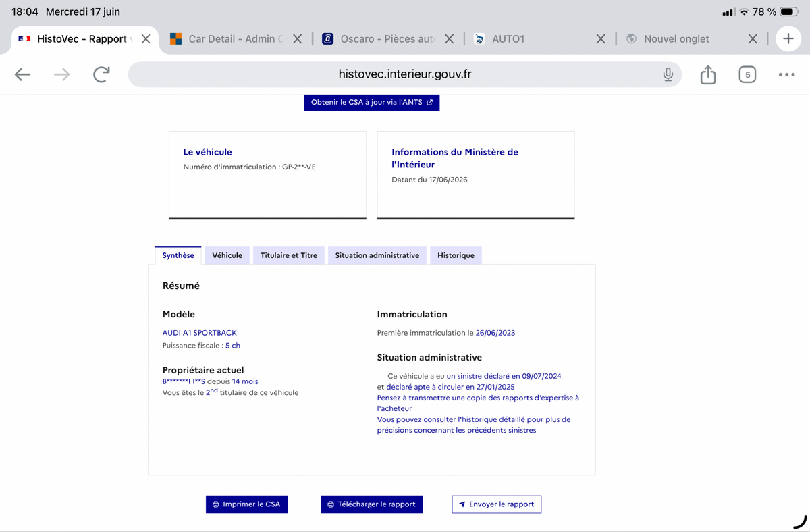The image size is (810, 532).
Task: Switch to the Car Detail - Admin tab
Action: (x=227, y=39)
